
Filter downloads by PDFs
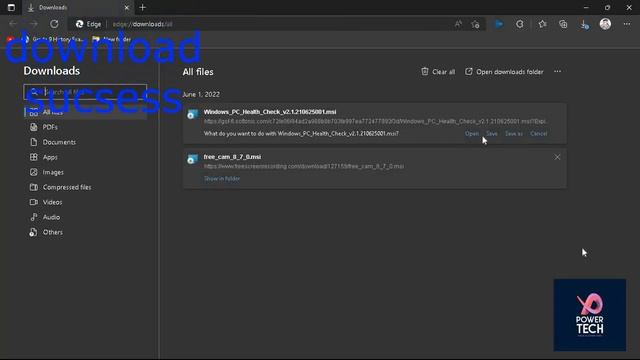pos(50,127)
